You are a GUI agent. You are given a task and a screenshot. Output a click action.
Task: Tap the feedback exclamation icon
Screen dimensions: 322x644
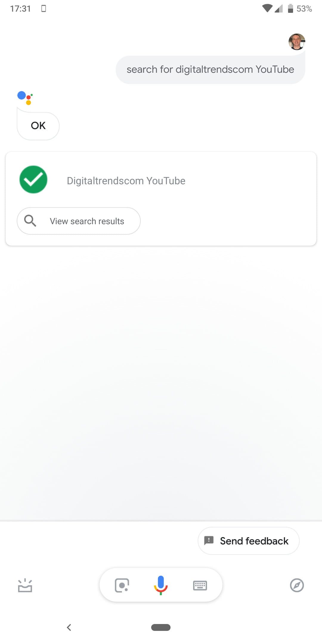(x=209, y=541)
